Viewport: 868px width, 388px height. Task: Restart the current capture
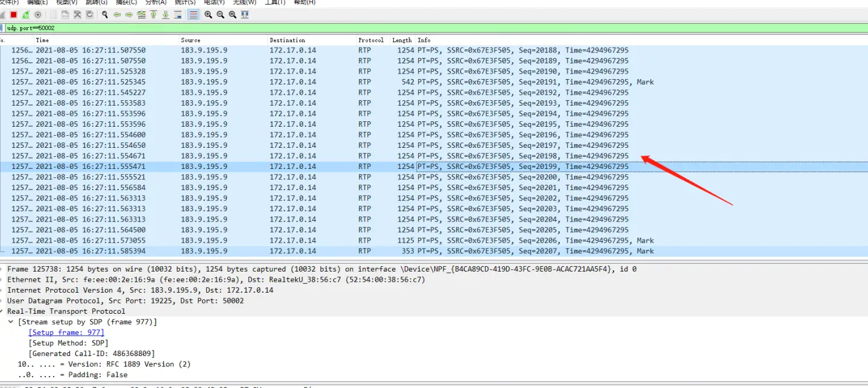coord(26,14)
